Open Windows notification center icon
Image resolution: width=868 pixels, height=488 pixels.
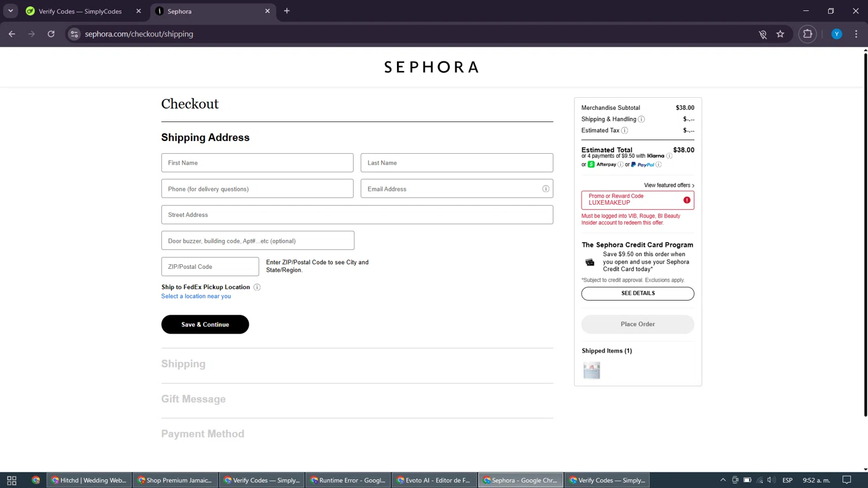[847, 480]
